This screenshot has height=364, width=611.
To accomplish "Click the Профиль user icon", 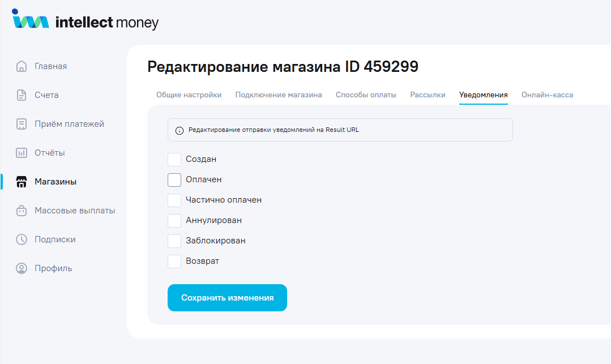I will tap(22, 268).
